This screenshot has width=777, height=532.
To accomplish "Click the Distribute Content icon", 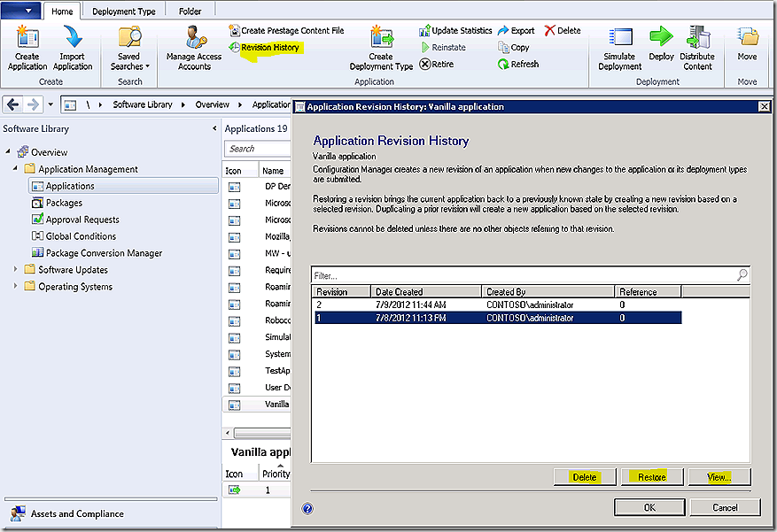I will (698, 37).
